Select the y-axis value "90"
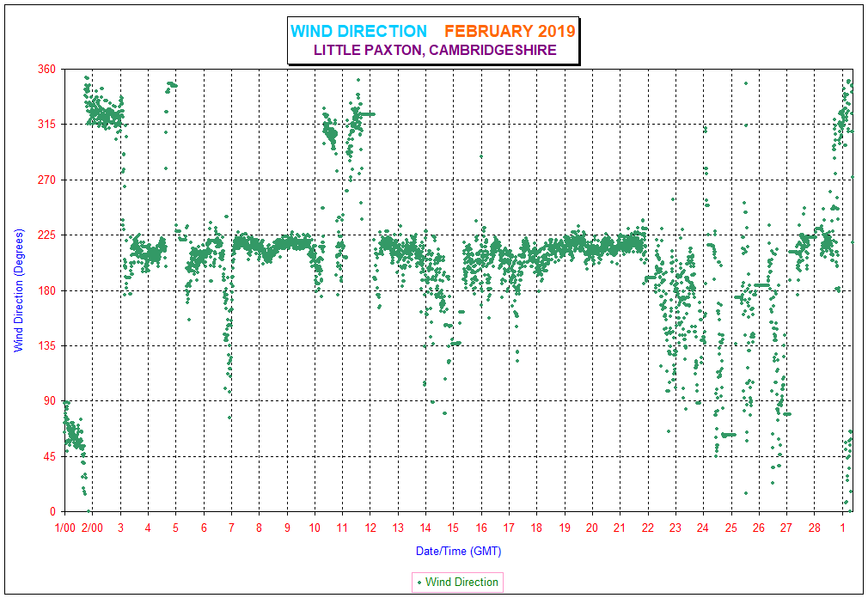This screenshot has height=598, width=868. [x=50, y=401]
